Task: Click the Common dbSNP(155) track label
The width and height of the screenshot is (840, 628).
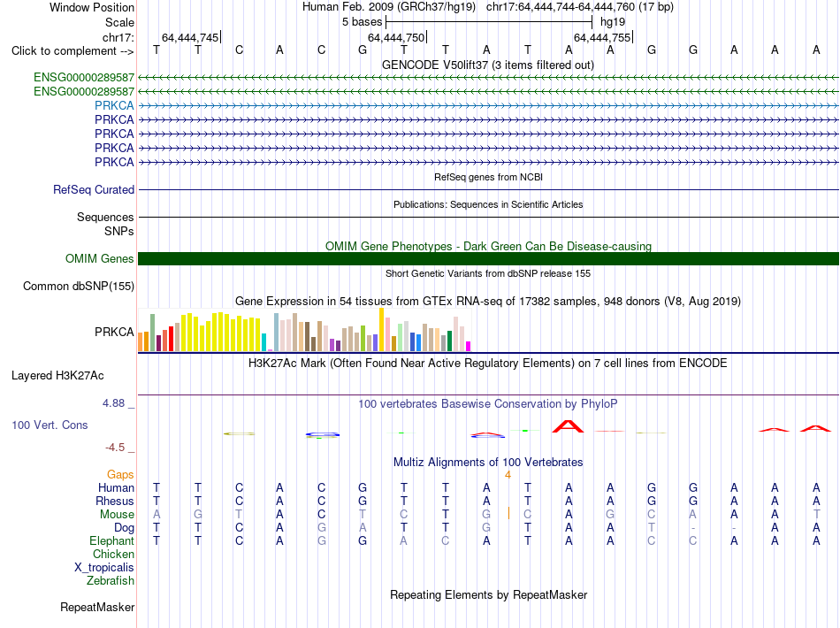Action: (78, 286)
